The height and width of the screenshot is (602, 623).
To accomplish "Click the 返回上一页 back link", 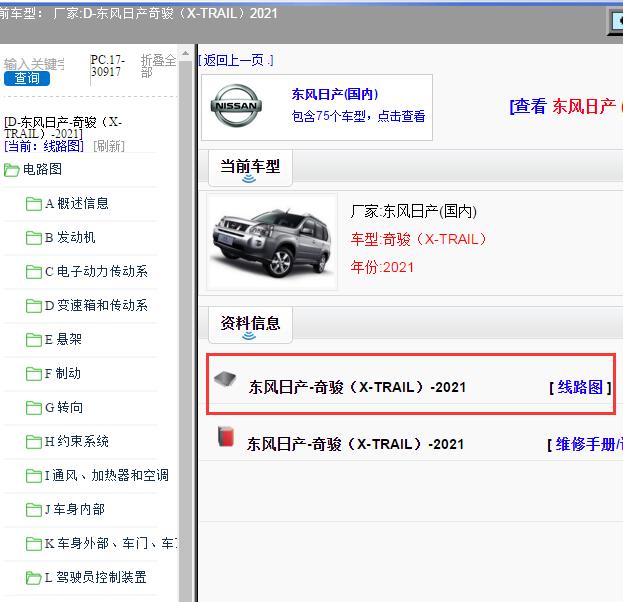I will 236,60.
